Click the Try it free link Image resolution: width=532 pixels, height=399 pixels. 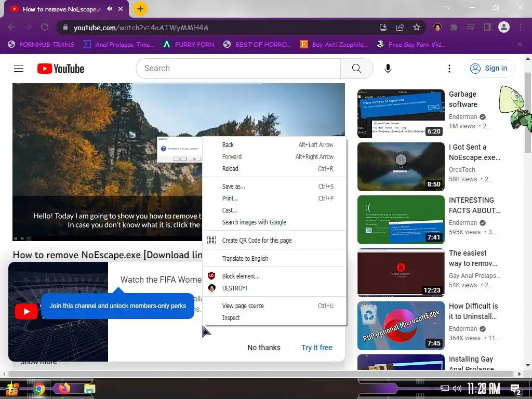pyautogui.click(x=317, y=348)
